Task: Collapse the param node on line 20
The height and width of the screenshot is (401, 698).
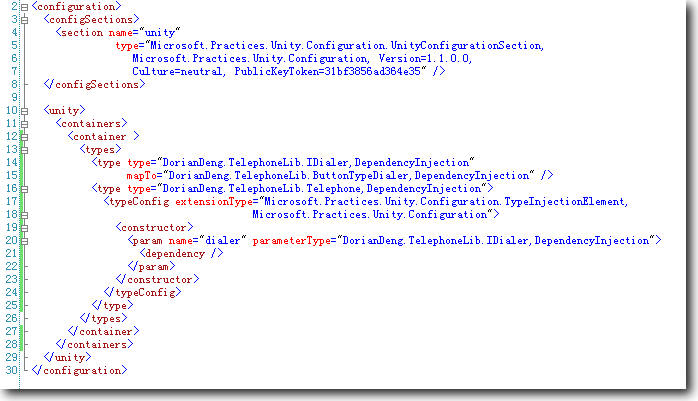Action: click(x=24, y=241)
